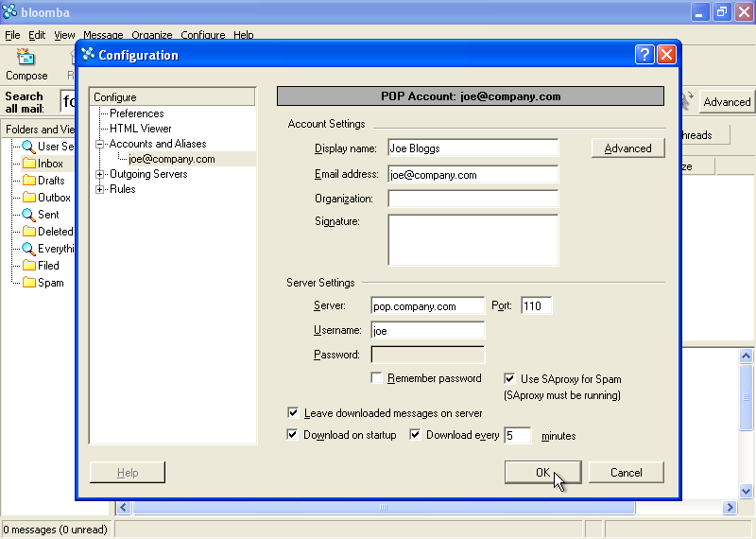Click the download interval minutes field
This screenshot has height=539, width=756.
(517, 435)
